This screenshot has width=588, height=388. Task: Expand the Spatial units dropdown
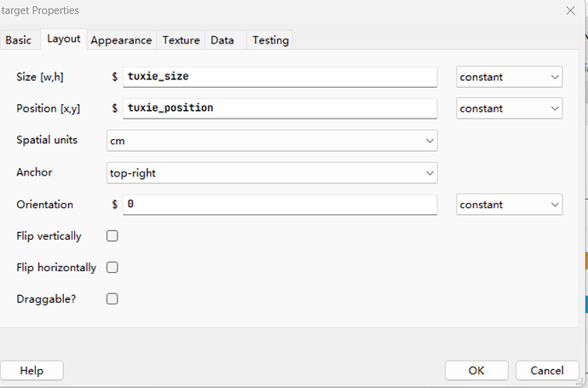272,141
